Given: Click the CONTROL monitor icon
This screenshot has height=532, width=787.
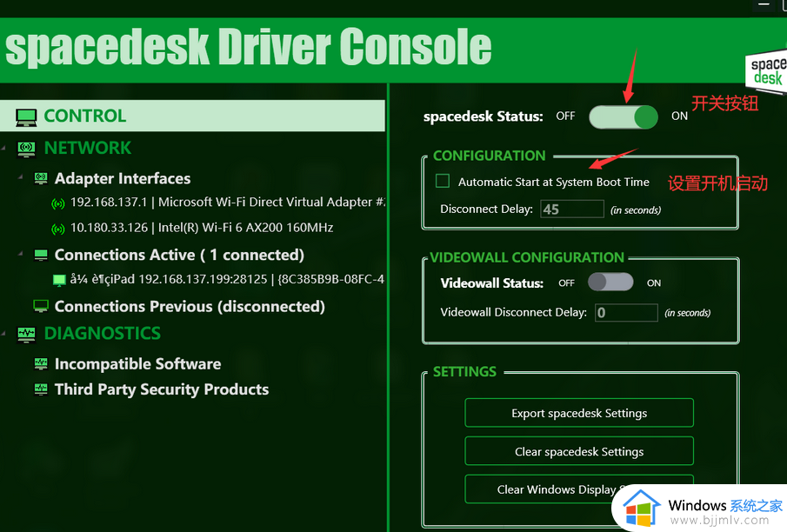Looking at the screenshot, I should click(26, 117).
